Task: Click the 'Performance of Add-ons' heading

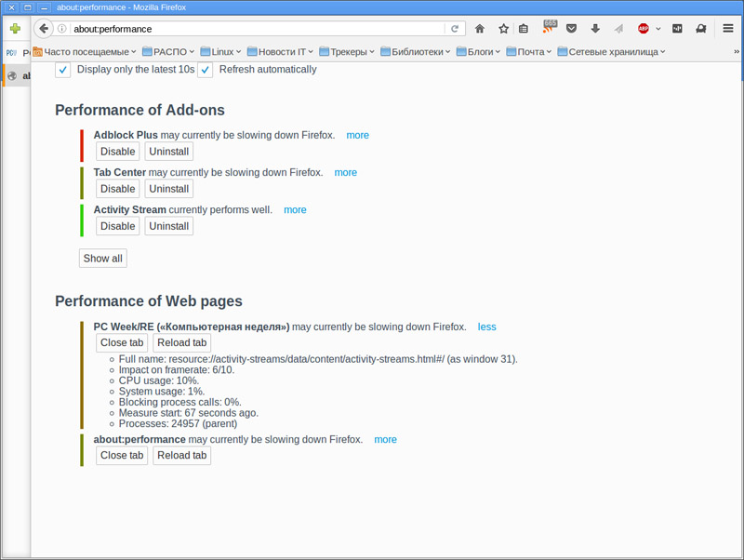Action: (x=140, y=110)
